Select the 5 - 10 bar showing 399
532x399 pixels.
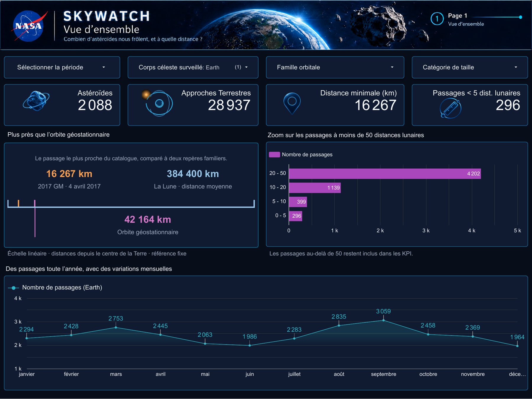point(298,202)
